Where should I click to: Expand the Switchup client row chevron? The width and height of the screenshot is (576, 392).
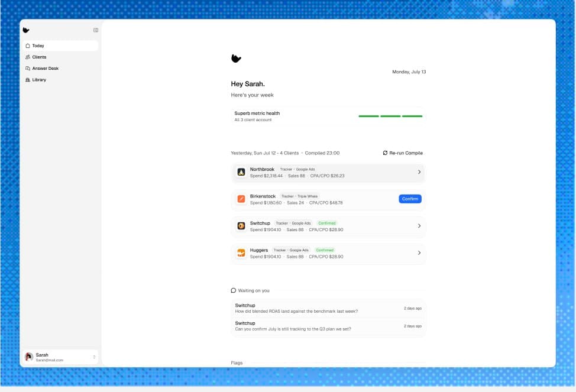[419, 226]
